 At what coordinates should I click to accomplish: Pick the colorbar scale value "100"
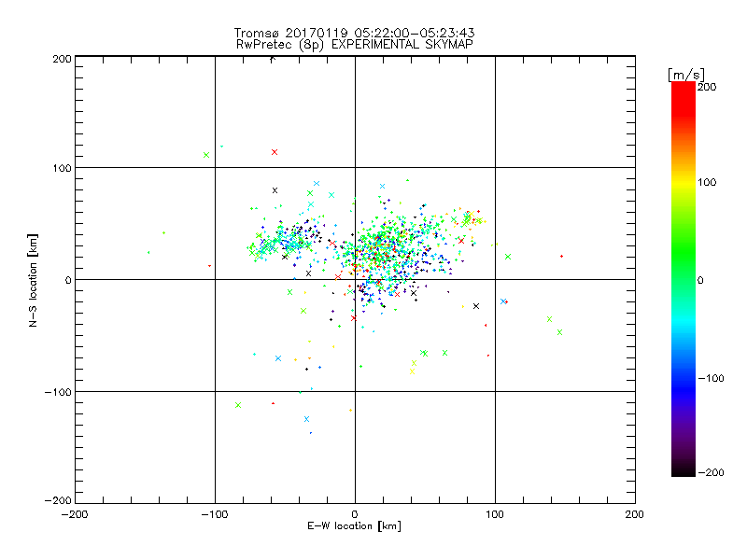pos(707,182)
